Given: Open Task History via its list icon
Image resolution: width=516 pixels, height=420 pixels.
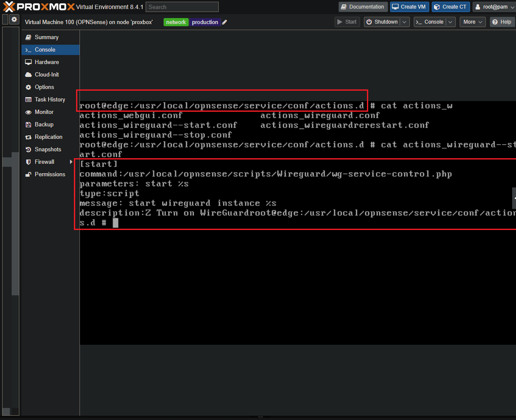Looking at the screenshot, I should (28, 100).
